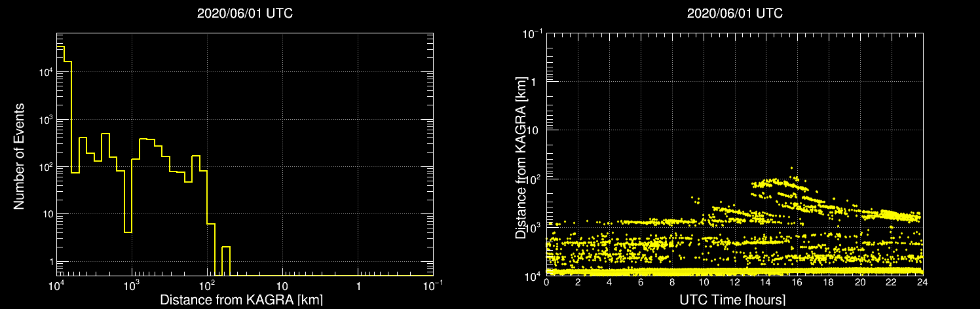Click the 6 tick on UTC Time axis
980x309 pixels.
641,283
